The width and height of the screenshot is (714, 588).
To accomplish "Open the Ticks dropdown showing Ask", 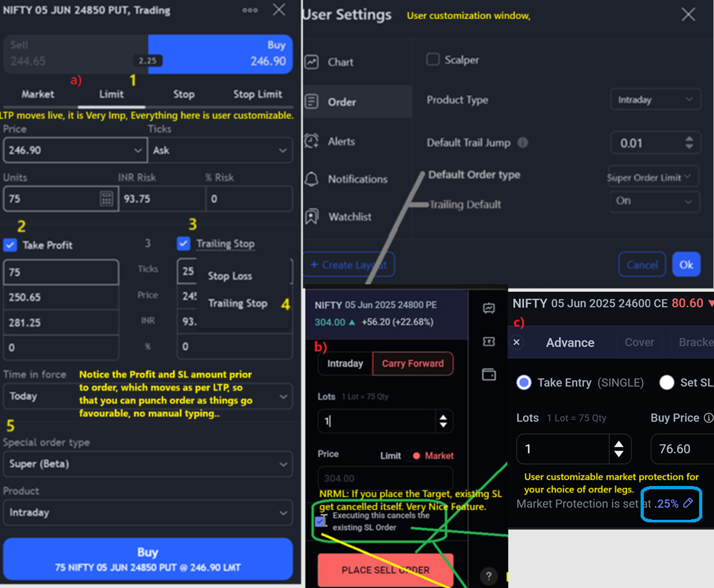I will tap(220, 150).
